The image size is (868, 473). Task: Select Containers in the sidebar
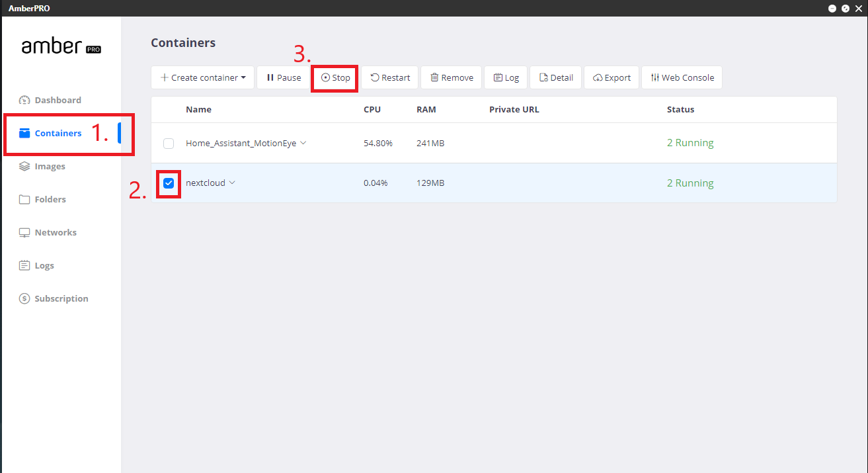(x=50, y=134)
